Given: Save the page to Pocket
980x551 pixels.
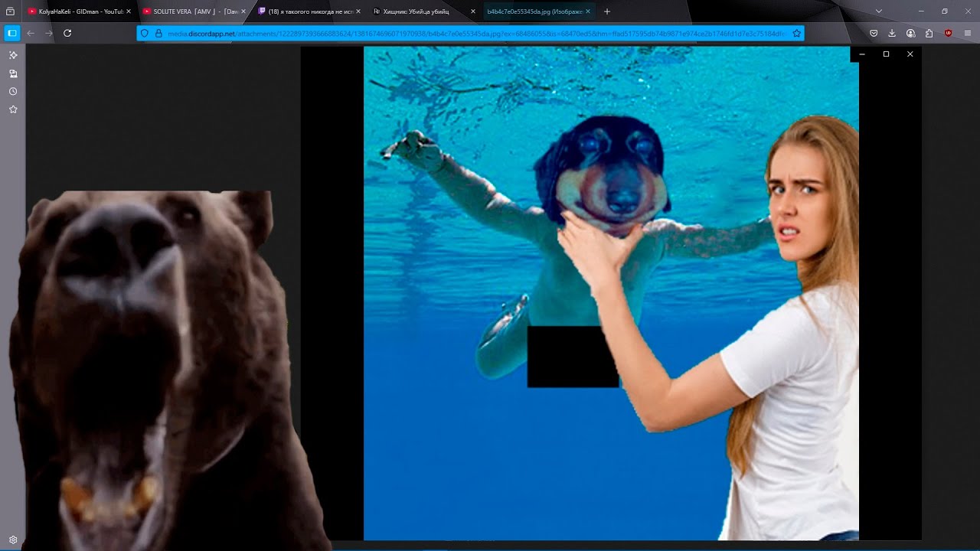Looking at the screenshot, I should [x=874, y=33].
